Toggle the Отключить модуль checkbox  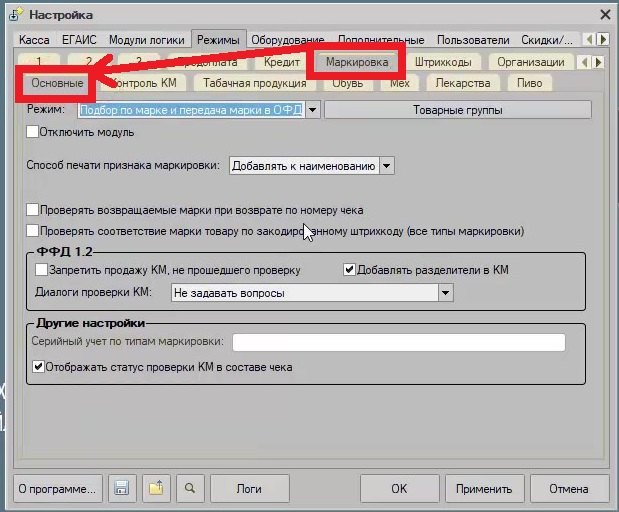point(32,131)
